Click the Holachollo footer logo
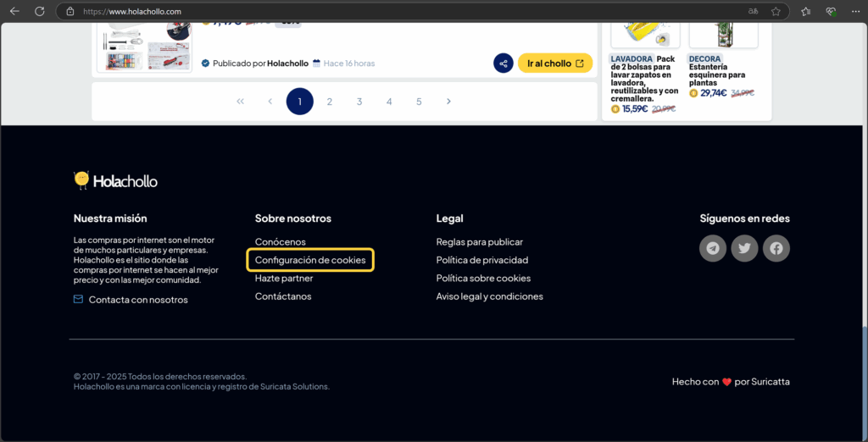Screen dimensions: 868x442 [x=115, y=180]
